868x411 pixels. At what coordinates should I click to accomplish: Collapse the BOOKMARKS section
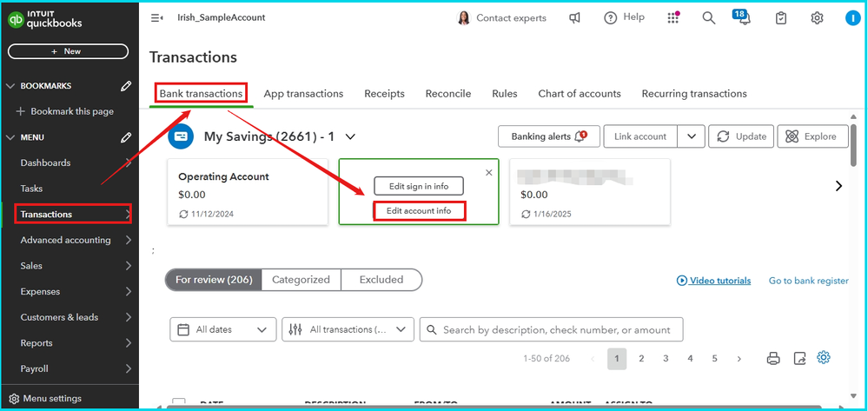[10, 86]
